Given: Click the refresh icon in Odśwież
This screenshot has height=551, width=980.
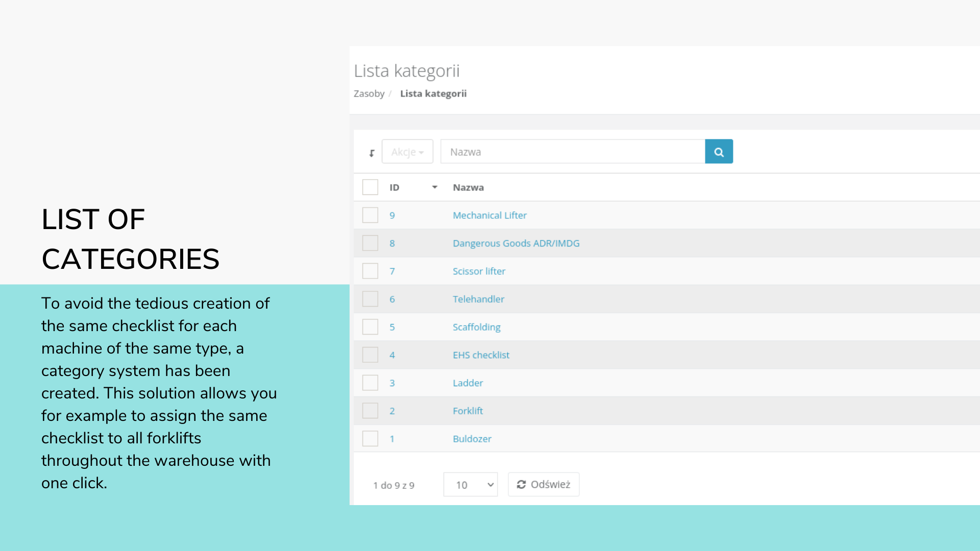Looking at the screenshot, I should pyautogui.click(x=521, y=485).
